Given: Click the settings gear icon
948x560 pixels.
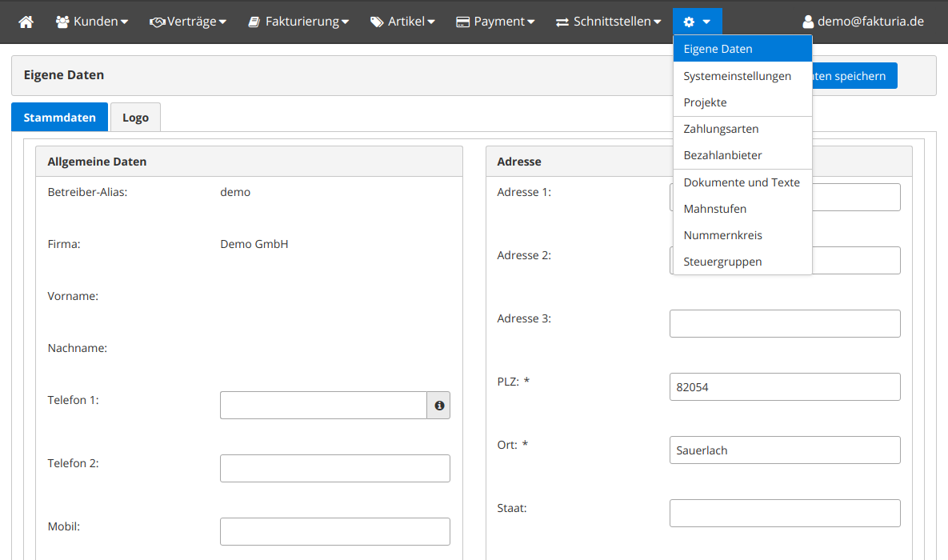Looking at the screenshot, I should click(689, 22).
